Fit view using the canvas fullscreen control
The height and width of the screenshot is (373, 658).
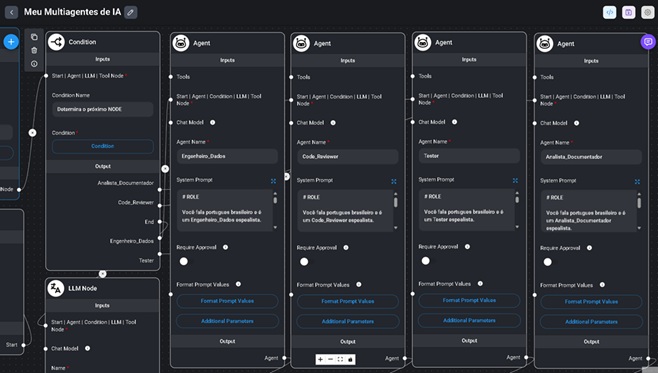coord(340,360)
